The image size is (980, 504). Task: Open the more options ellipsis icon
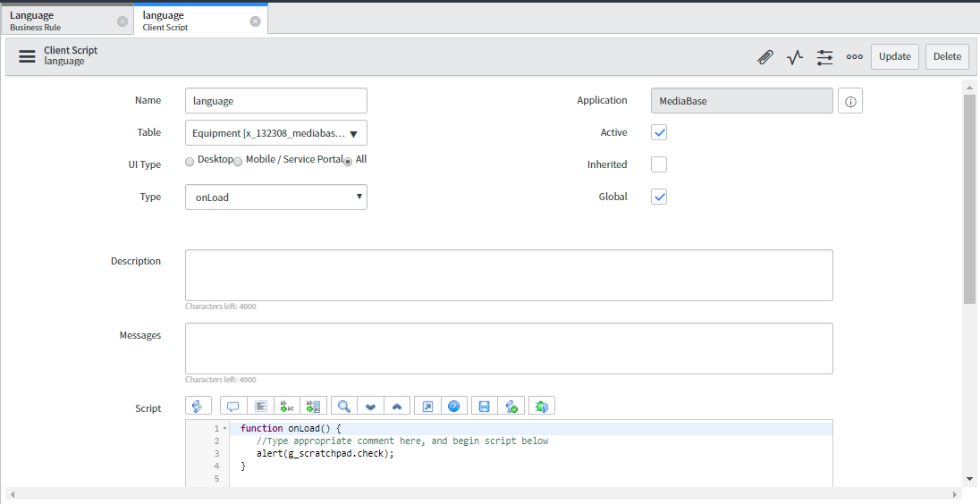(855, 57)
